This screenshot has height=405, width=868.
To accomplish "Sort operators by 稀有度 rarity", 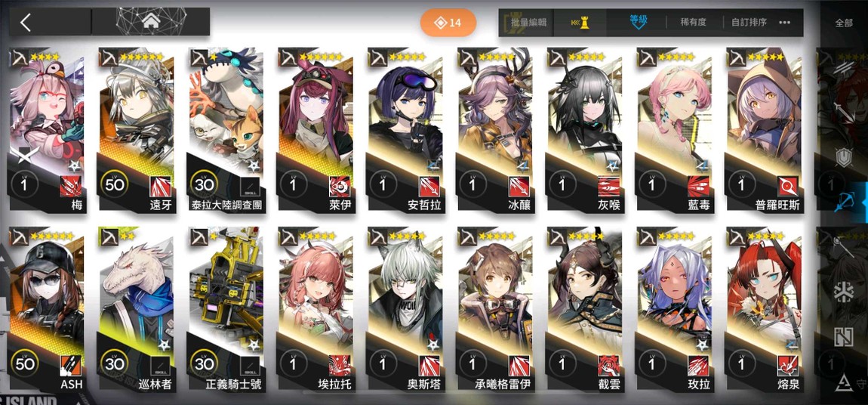I will coord(693,23).
